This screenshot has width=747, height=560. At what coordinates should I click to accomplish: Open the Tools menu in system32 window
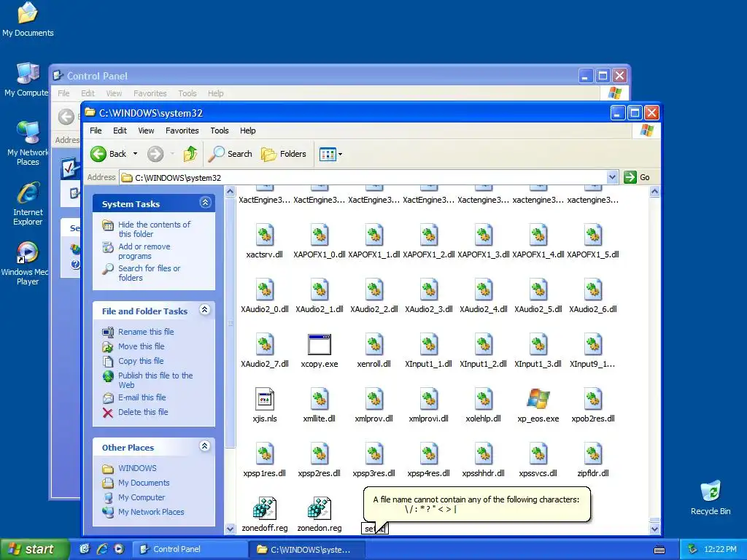coord(219,131)
